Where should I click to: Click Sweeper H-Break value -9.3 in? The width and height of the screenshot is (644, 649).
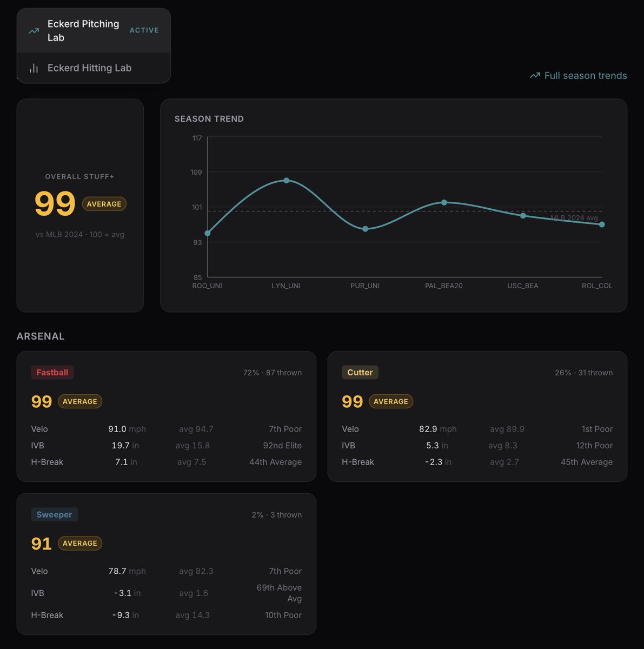point(125,615)
